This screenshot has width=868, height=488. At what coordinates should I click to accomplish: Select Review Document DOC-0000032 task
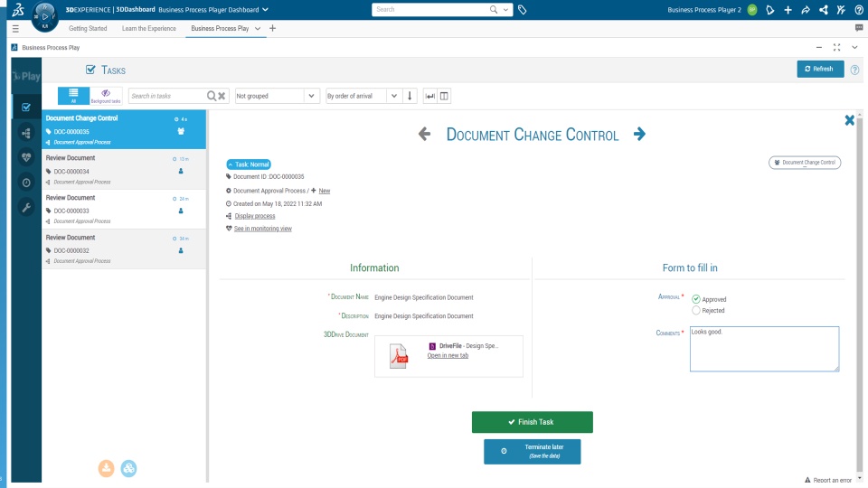pos(124,249)
